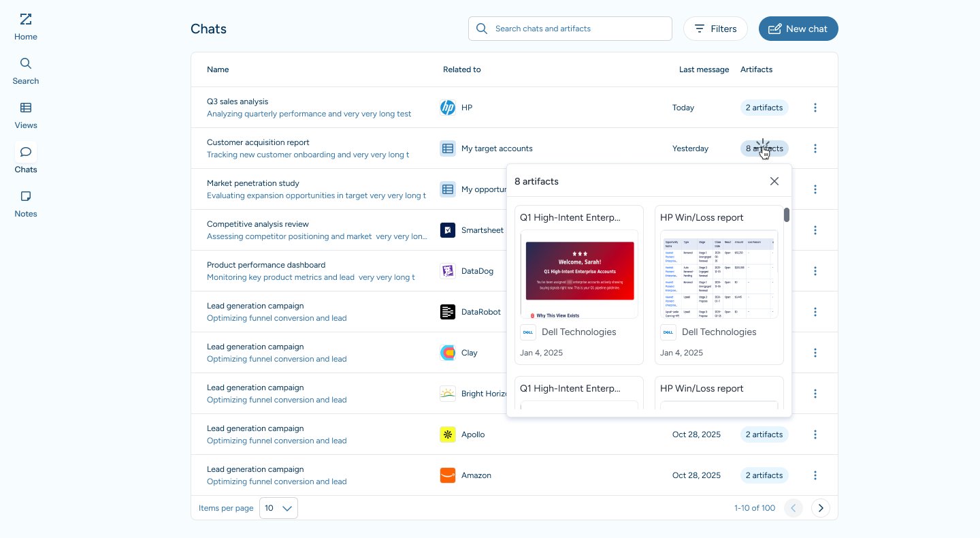Click the DataDog logo icon

click(448, 271)
